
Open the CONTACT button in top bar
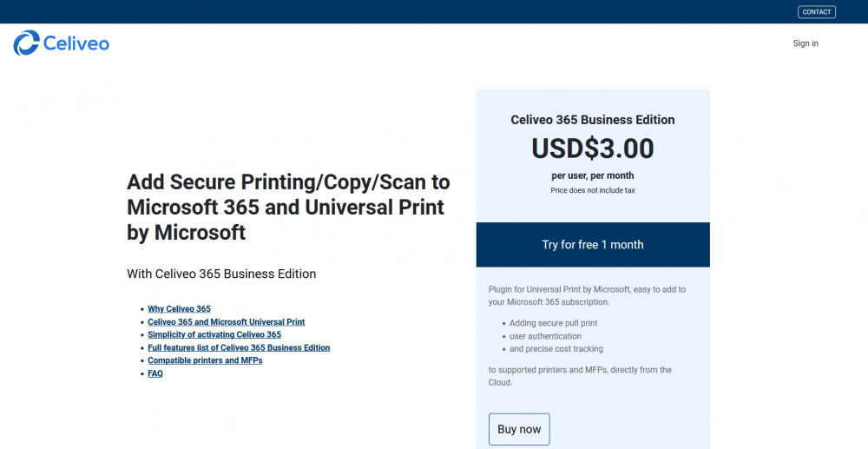pos(817,11)
